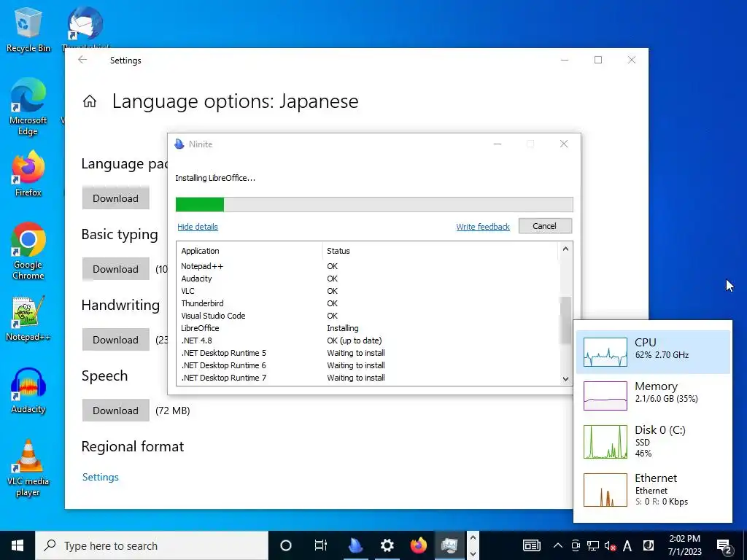Open VLC media player desktop shortcut

[x=28, y=468]
